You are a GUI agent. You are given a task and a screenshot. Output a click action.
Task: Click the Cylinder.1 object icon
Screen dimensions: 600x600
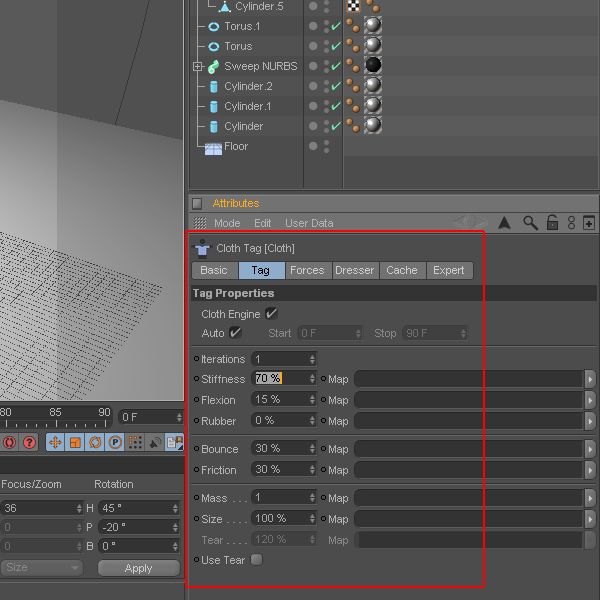(214, 107)
